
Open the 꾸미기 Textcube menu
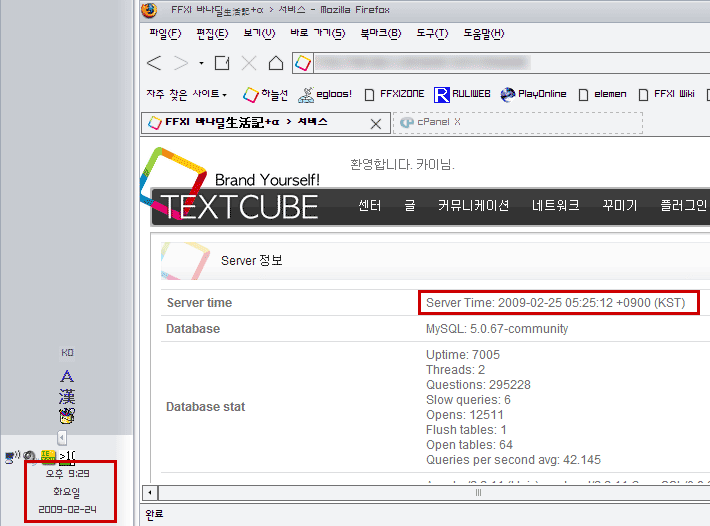[x=620, y=206]
